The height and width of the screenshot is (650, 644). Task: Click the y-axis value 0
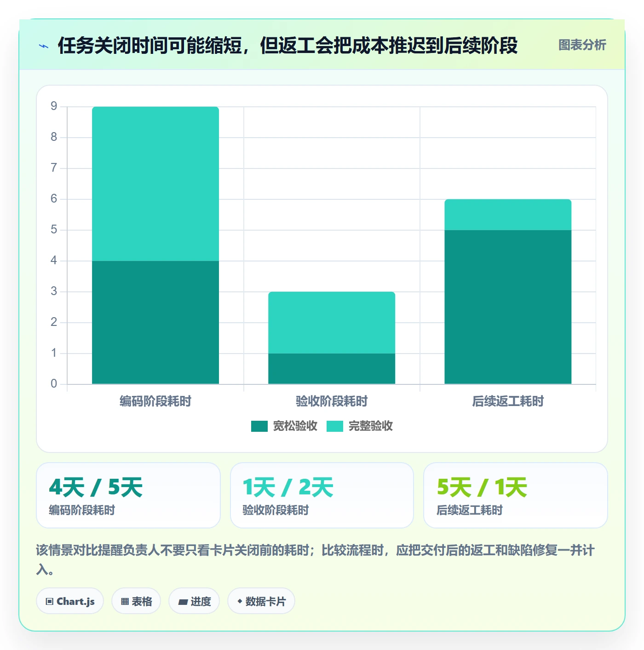54,384
